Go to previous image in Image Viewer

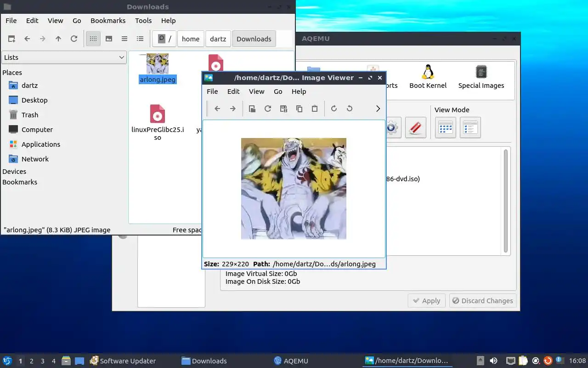coord(217,109)
